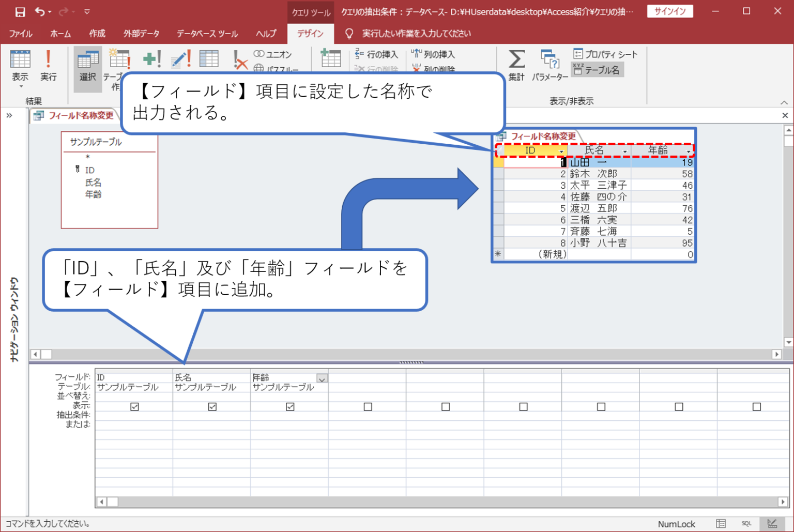This screenshot has height=532, width=794.
Task: Select the ユニオン query option
Action: tap(273, 54)
